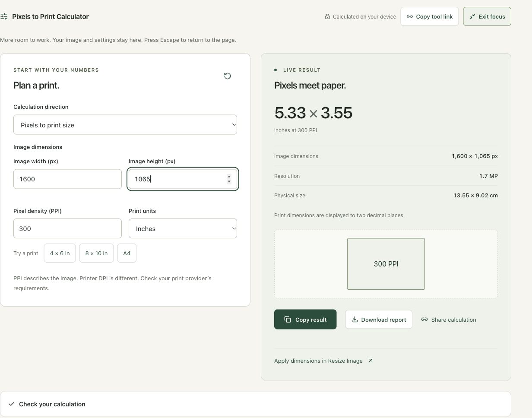The image size is (532, 418).
Task: Click the Physical size row label
Action: (290, 195)
